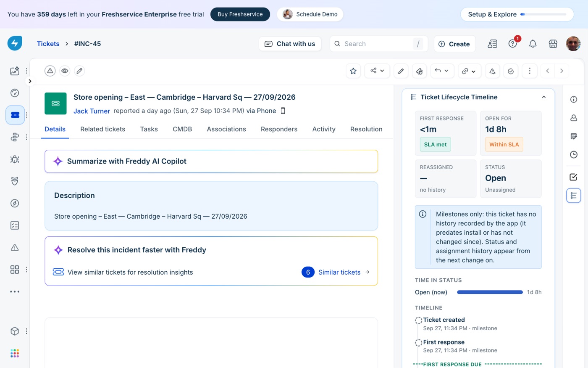The width and height of the screenshot is (588, 368).
Task: Click the Buy Freshservice button
Action: click(x=240, y=14)
